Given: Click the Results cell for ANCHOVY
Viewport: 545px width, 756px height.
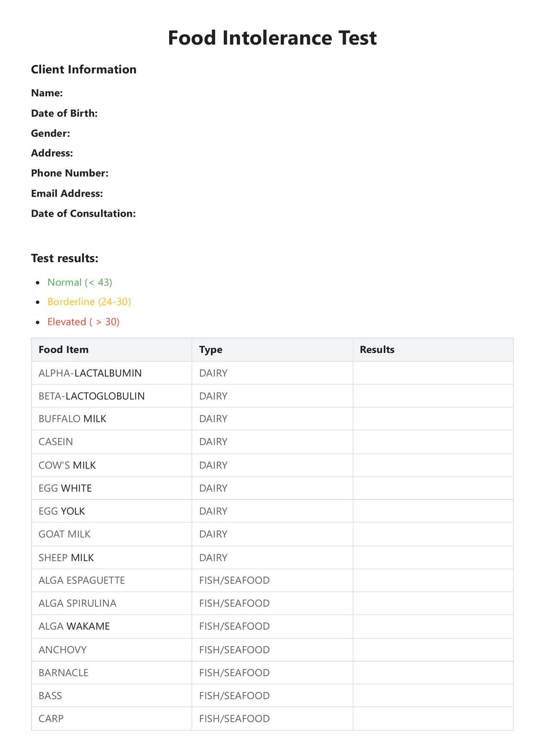Looking at the screenshot, I should pyautogui.click(x=433, y=649).
